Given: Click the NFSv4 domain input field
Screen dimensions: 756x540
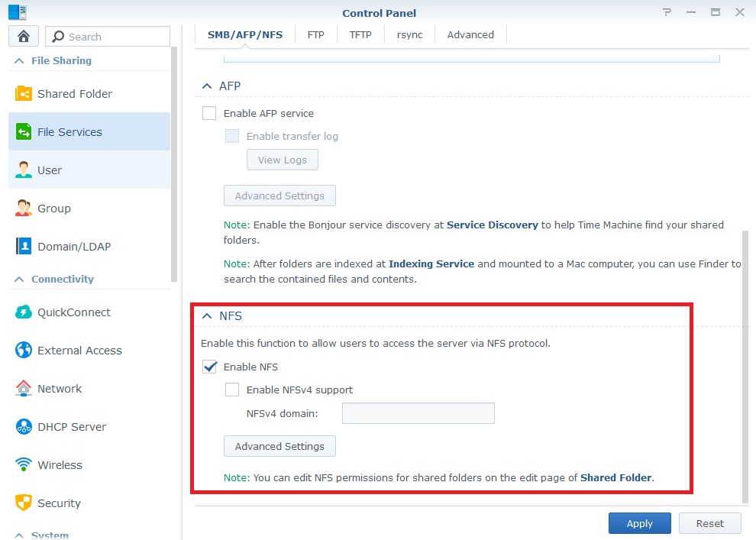Looking at the screenshot, I should pyautogui.click(x=418, y=413).
